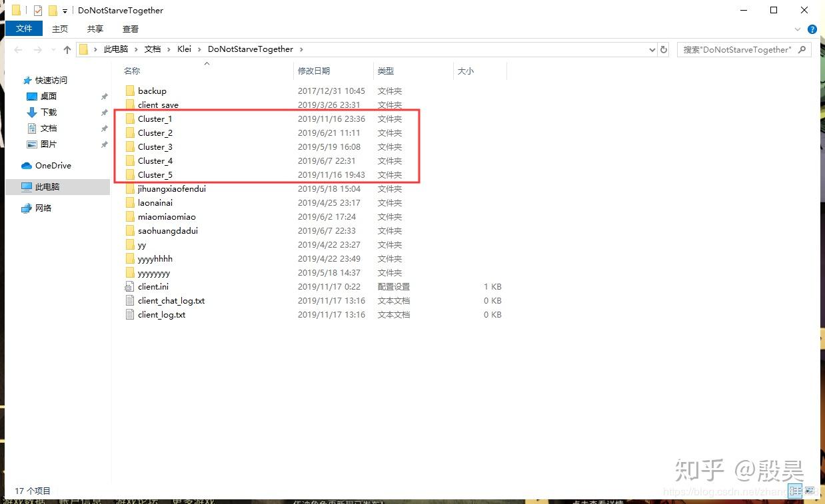Expand address bar history dropdown

coord(652,49)
